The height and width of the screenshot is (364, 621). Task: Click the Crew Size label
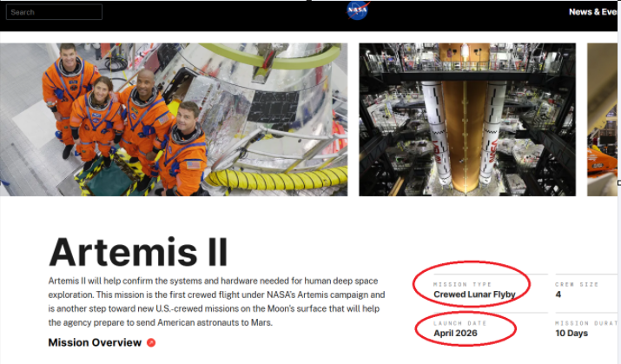[576, 284]
